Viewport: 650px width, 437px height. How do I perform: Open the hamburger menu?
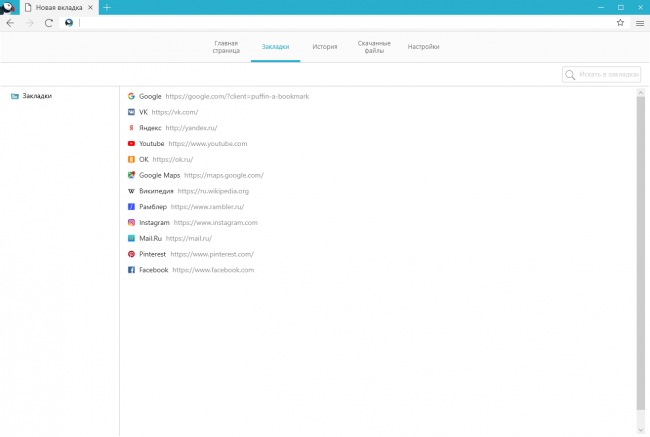tap(640, 23)
